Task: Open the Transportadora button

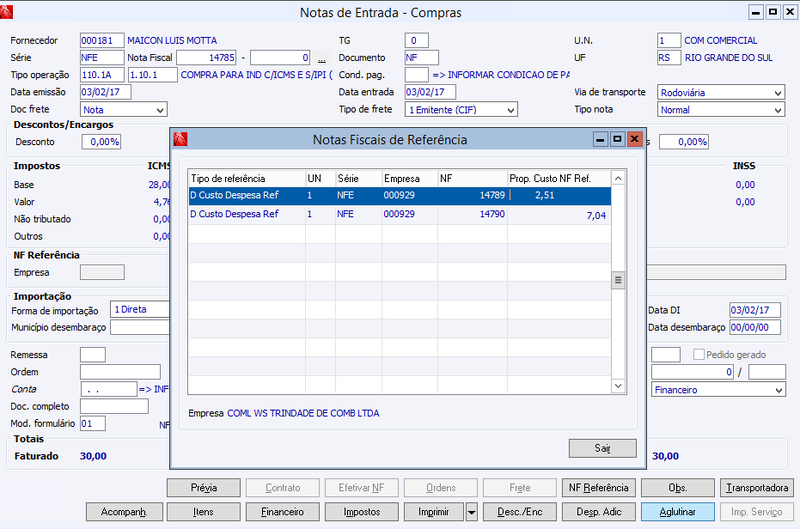Action: pos(757,488)
